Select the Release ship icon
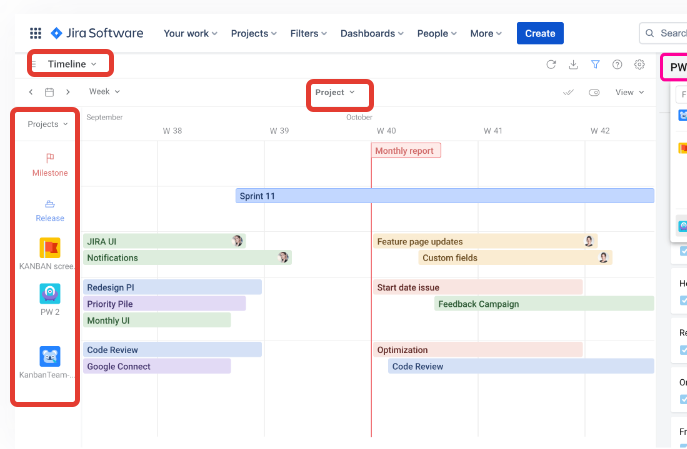Image resolution: width=687 pixels, height=449 pixels. point(50,204)
